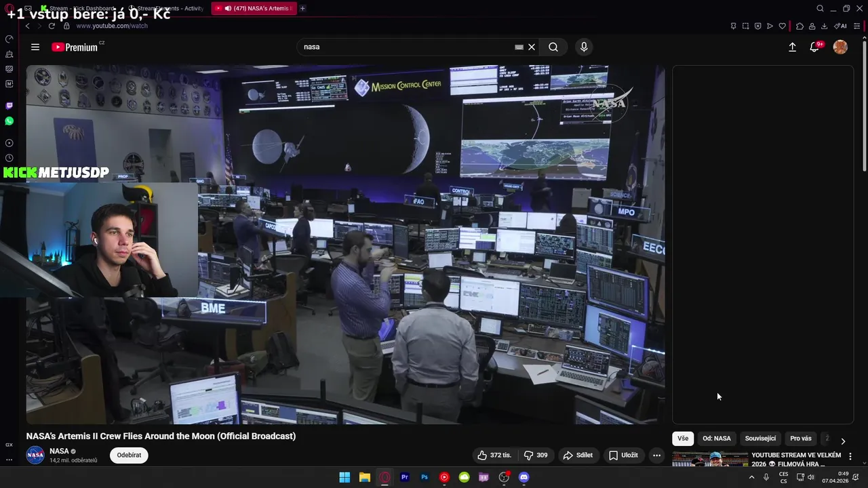This screenshot has height=488, width=868.
Task: Open the NASA channel avatar
Action: tap(35, 455)
